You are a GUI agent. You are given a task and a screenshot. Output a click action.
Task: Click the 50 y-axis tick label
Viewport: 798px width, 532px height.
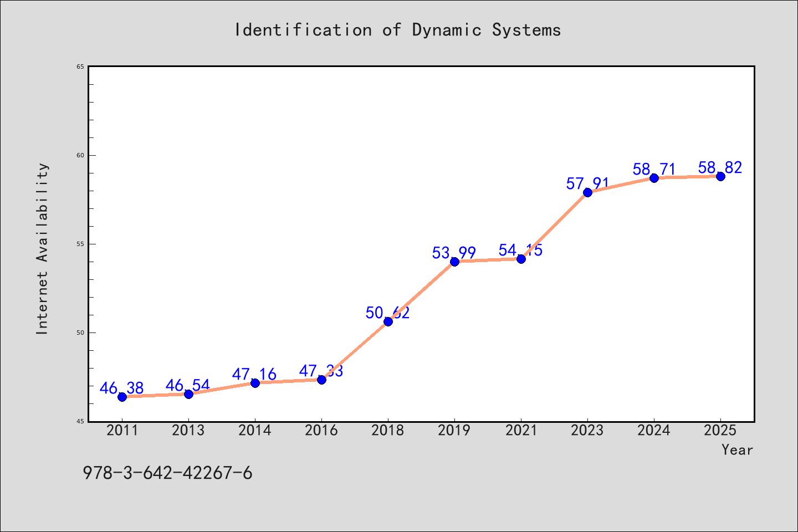click(80, 332)
